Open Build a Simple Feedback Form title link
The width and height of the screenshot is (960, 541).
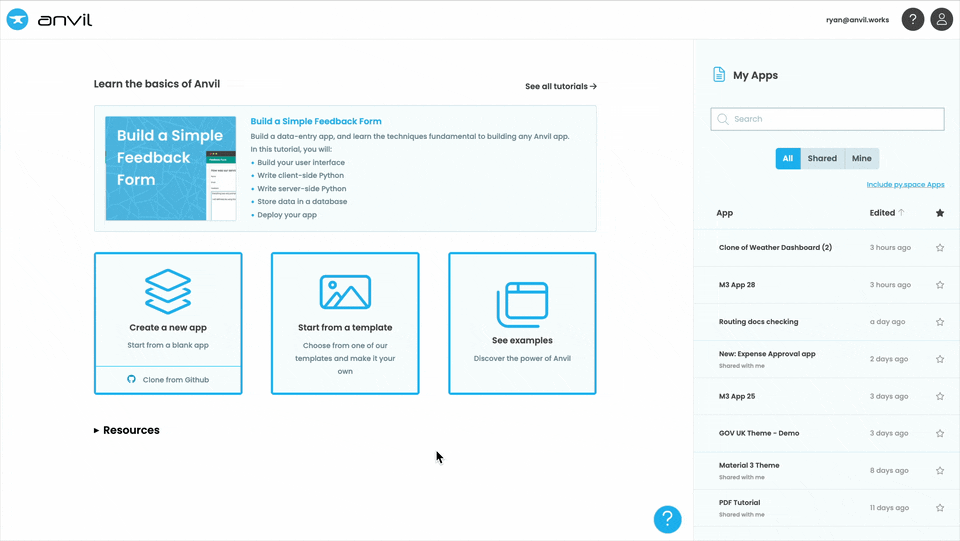tap(316, 121)
